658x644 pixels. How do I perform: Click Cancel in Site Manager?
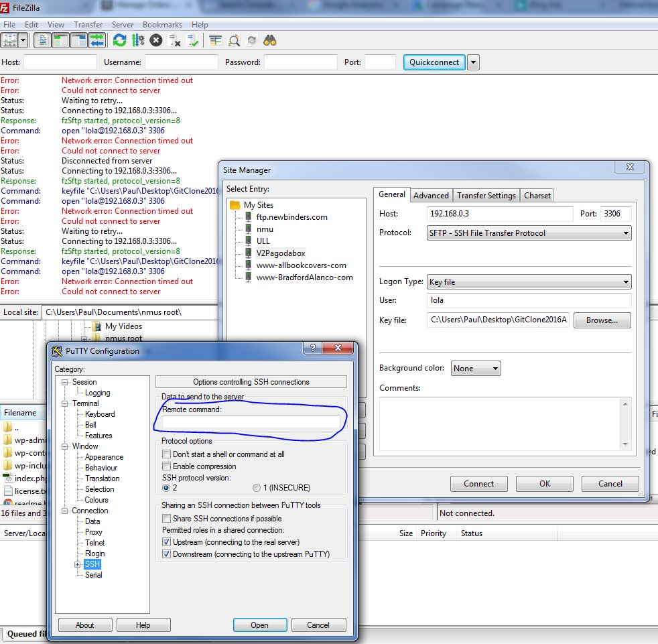pos(610,484)
